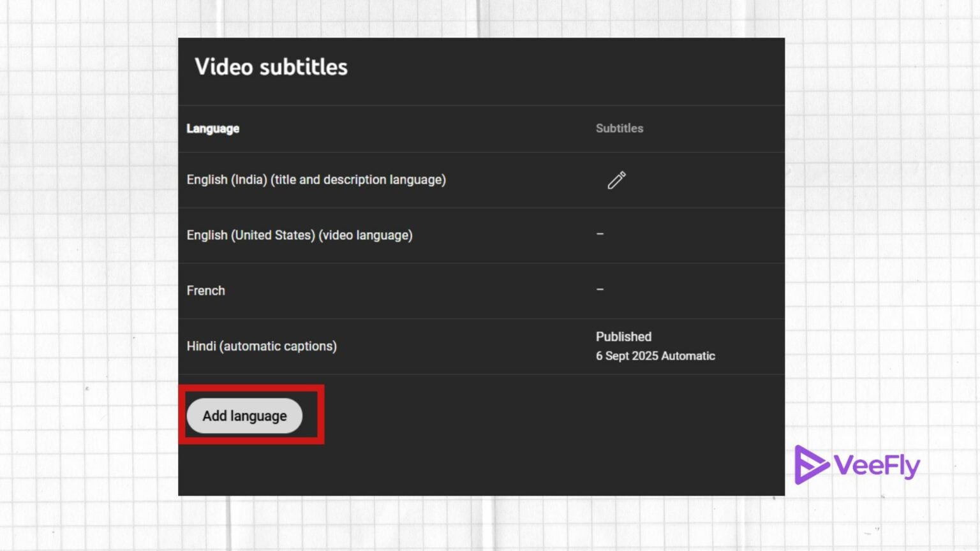The height and width of the screenshot is (551, 980).
Task: Select the dash under Subtitles for English (United States)
Action: (600, 235)
